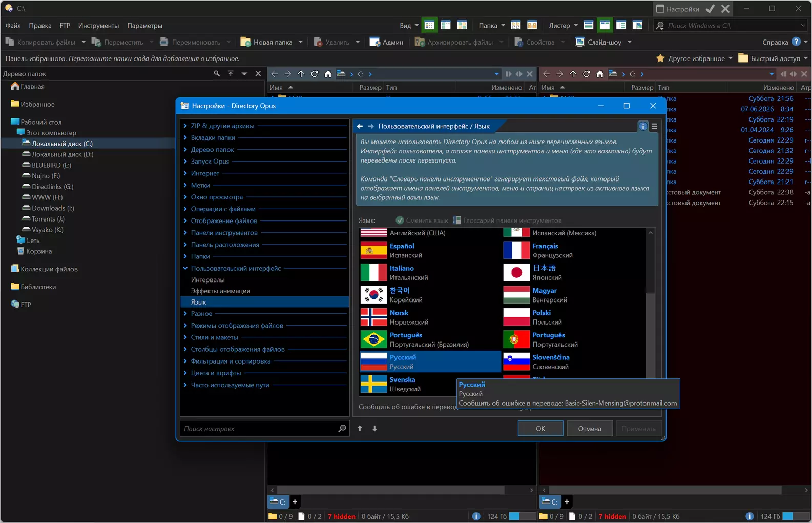Click the search icon in the folder tree panel

[x=217, y=74]
